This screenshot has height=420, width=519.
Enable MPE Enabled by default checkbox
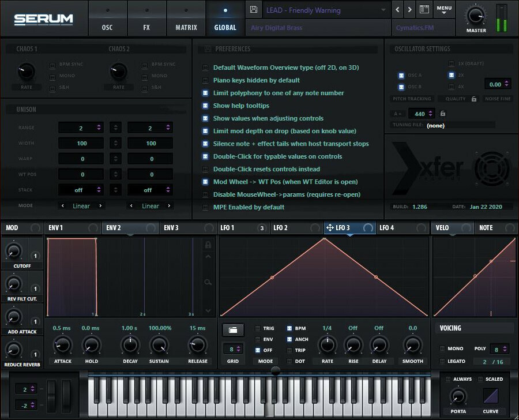205,207
